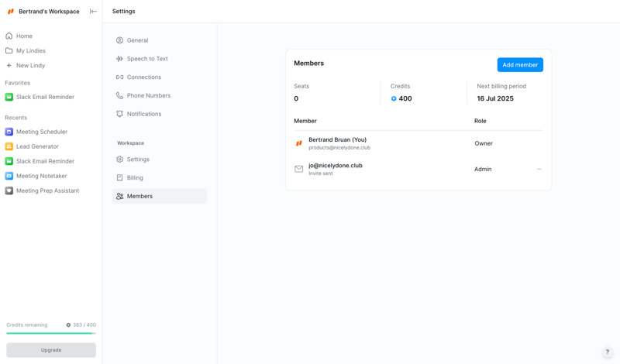The image size is (620, 364).
Task: Click the General settings person icon
Action: click(119, 40)
